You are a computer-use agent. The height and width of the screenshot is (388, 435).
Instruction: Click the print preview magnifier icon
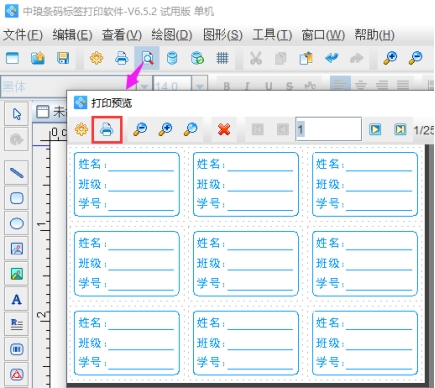tap(147, 58)
